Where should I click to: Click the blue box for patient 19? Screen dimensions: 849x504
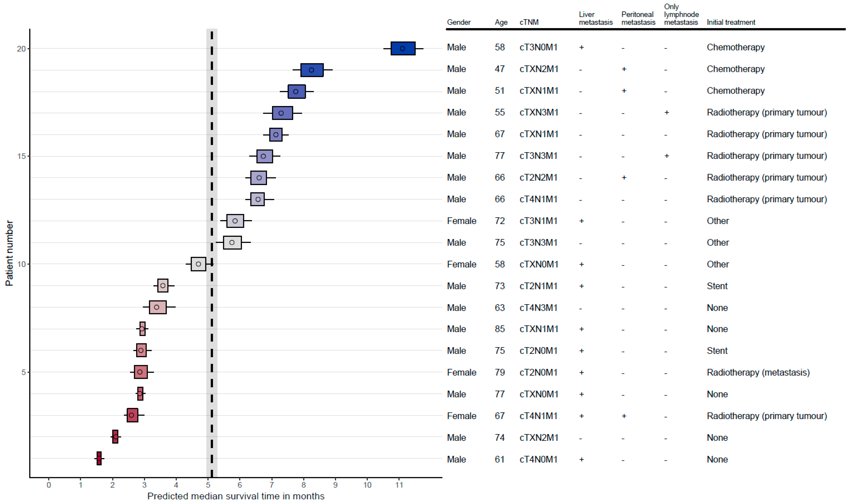312,70
